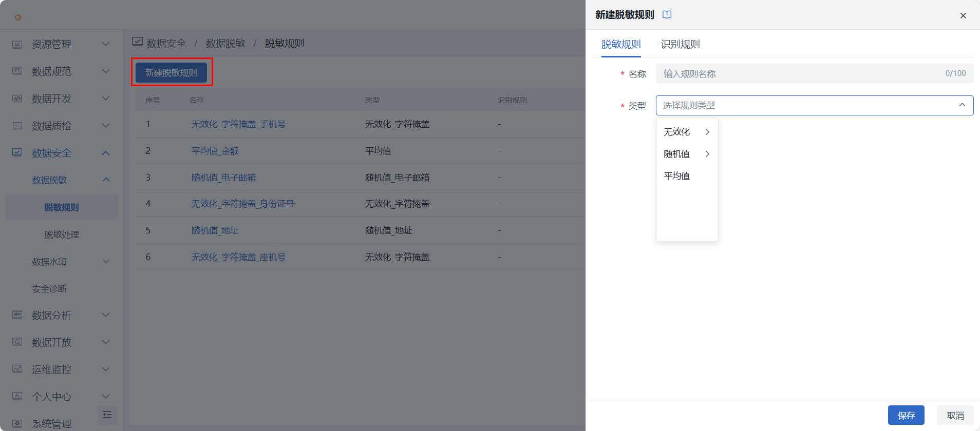This screenshot has width=980, height=431.
Task: Click the breadcrumb icon before 数据安全
Action: [137, 42]
